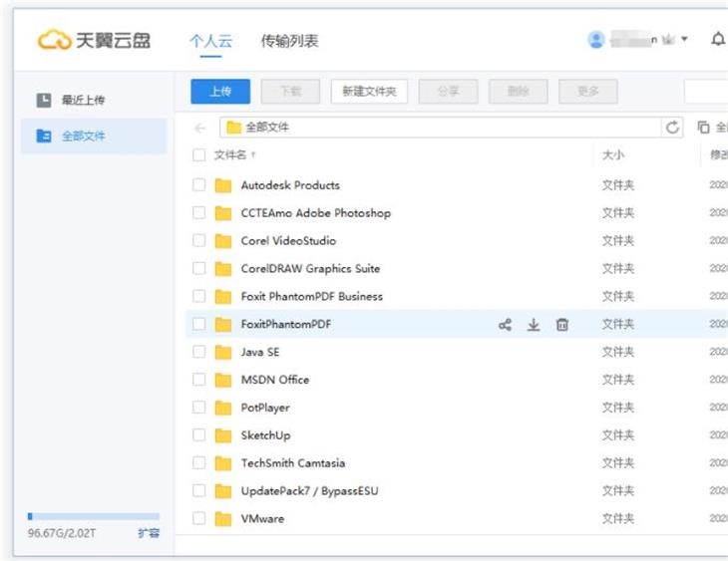728x561 pixels.
Task: Click the 更多 more button
Action: pos(588,92)
